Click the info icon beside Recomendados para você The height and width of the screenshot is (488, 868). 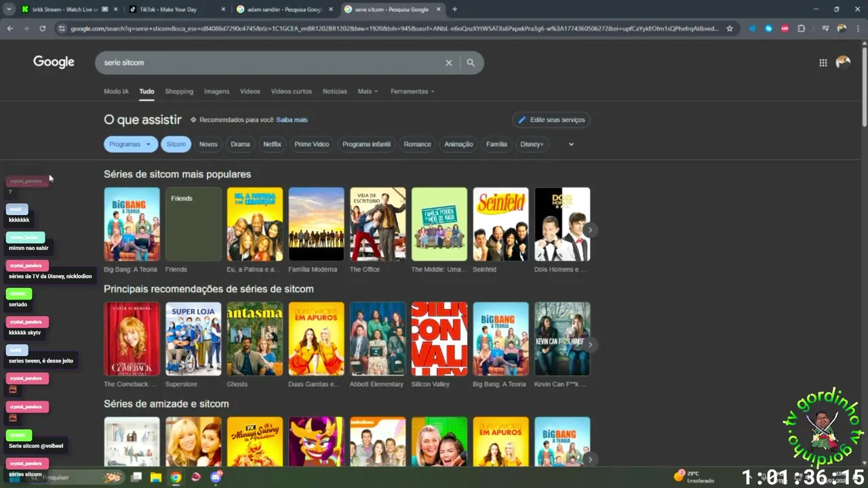[x=193, y=120]
